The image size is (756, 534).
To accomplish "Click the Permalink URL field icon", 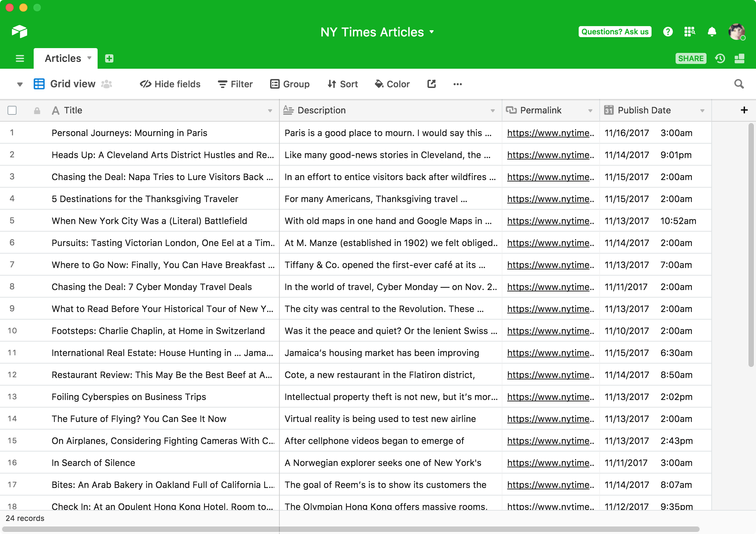I will pos(511,110).
